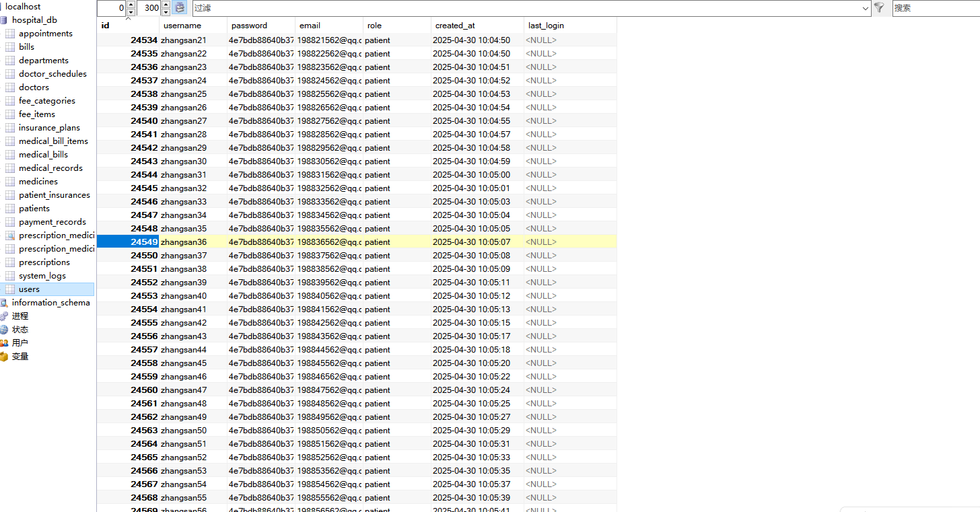Sort by the email column header
Viewport: 980px width, 512px height.
(x=329, y=26)
